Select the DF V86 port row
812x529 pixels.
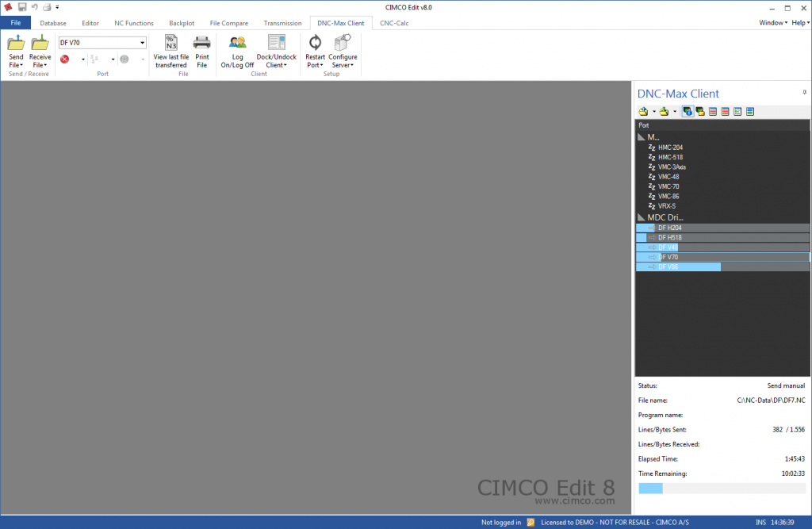point(722,266)
